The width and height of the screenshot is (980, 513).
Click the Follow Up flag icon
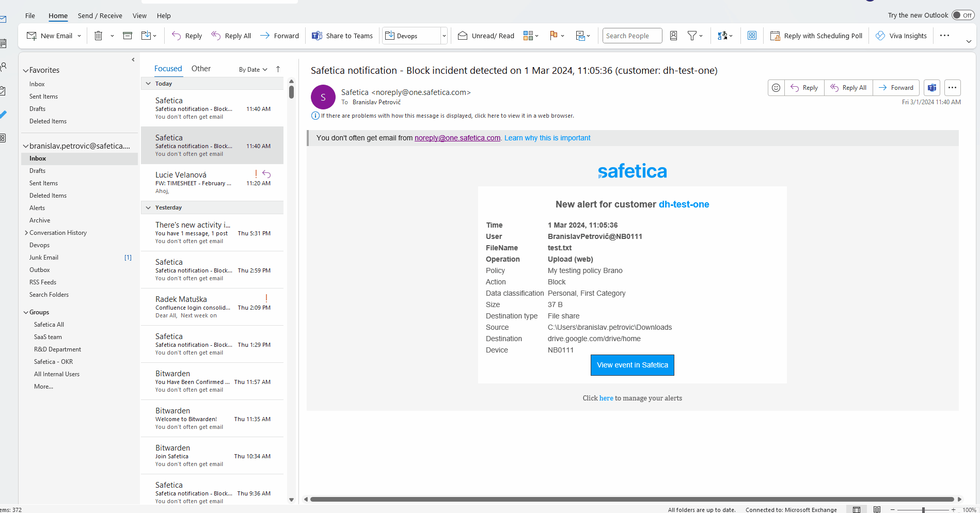tap(554, 36)
